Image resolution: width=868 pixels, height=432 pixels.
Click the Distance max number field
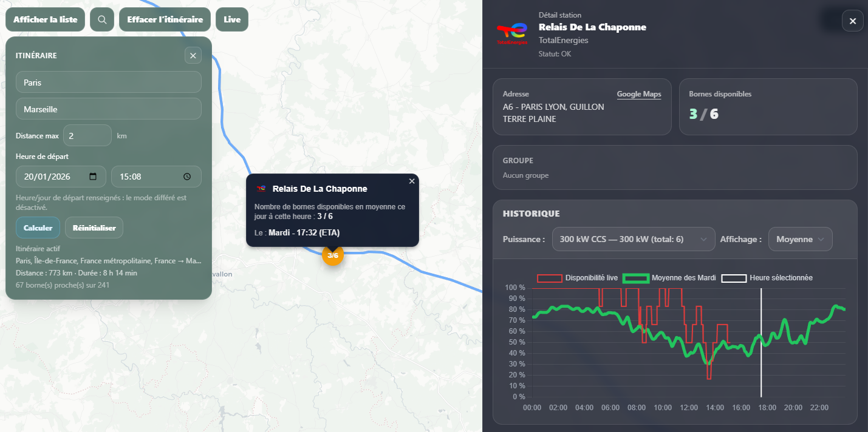(x=87, y=136)
